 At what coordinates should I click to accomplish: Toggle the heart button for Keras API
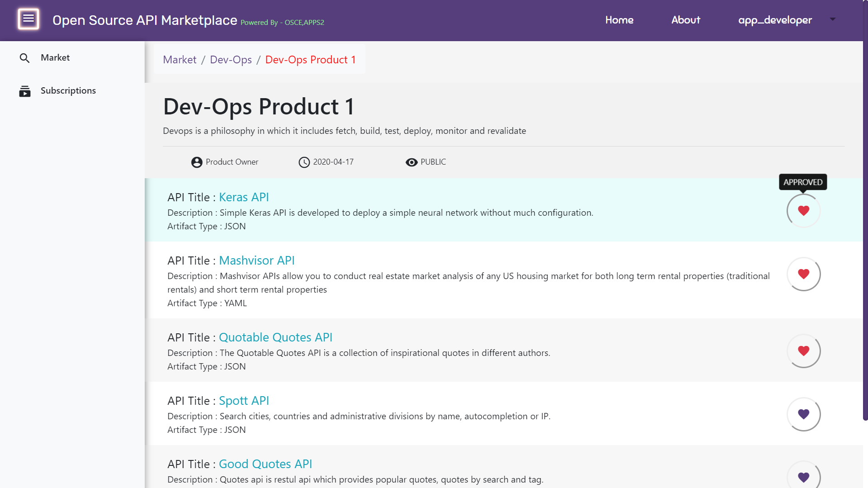pos(803,211)
